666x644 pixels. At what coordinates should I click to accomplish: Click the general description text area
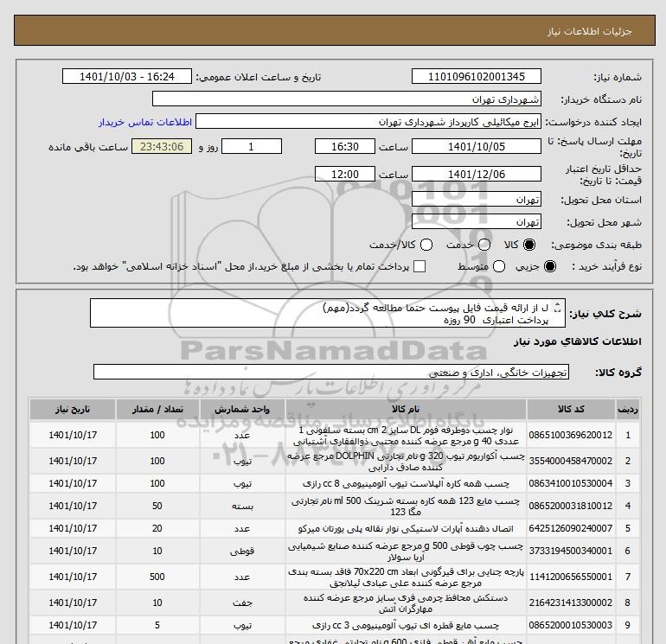tap(328, 313)
